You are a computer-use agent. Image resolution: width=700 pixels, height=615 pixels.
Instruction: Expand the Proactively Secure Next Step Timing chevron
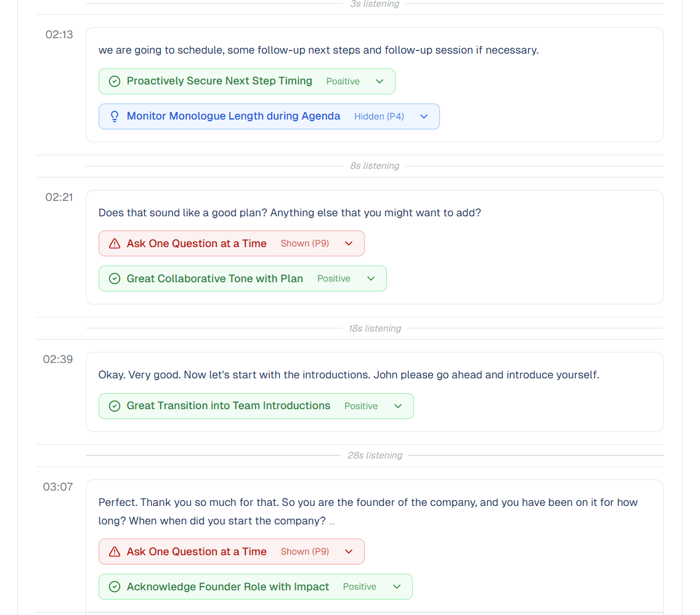381,81
